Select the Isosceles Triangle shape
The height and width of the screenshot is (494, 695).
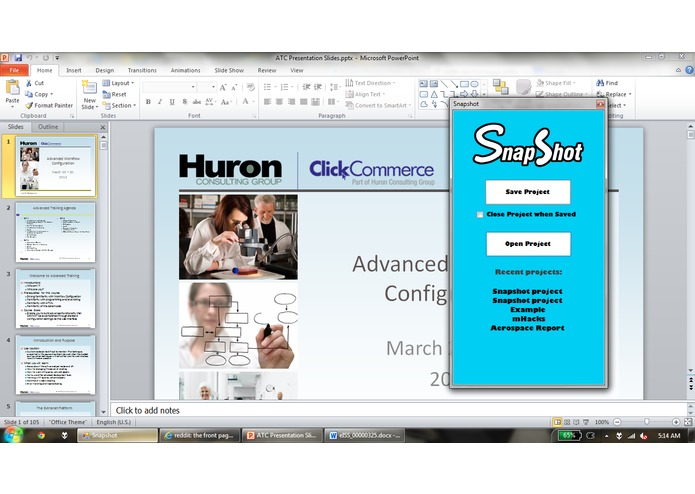[434, 94]
